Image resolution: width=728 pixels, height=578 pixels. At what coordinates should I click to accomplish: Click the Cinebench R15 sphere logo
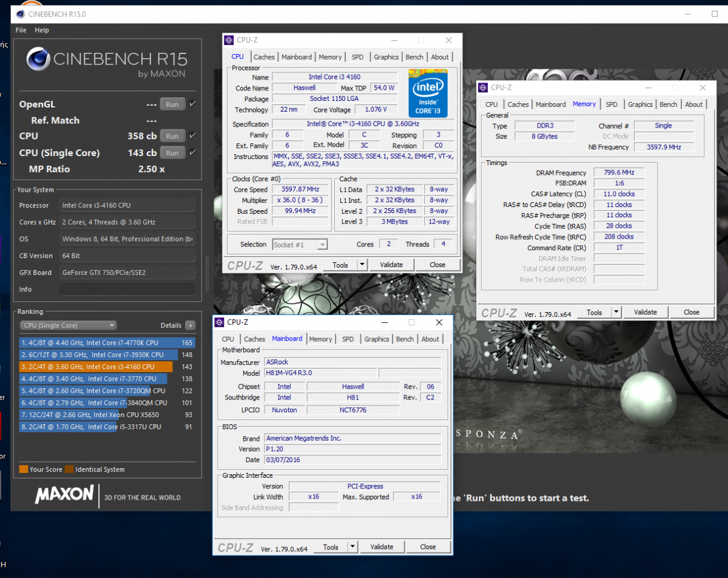click(x=38, y=60)
